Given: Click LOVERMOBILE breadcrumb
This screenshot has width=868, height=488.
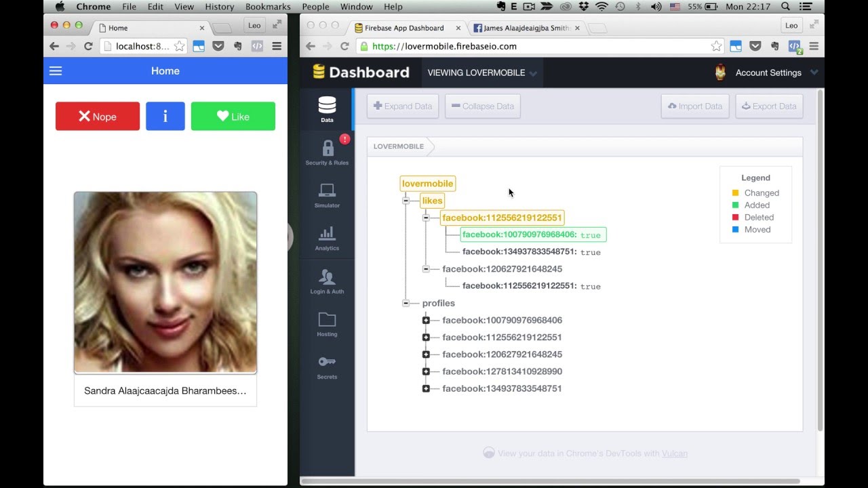Looking at the screenshot, I should pos(399,146).
